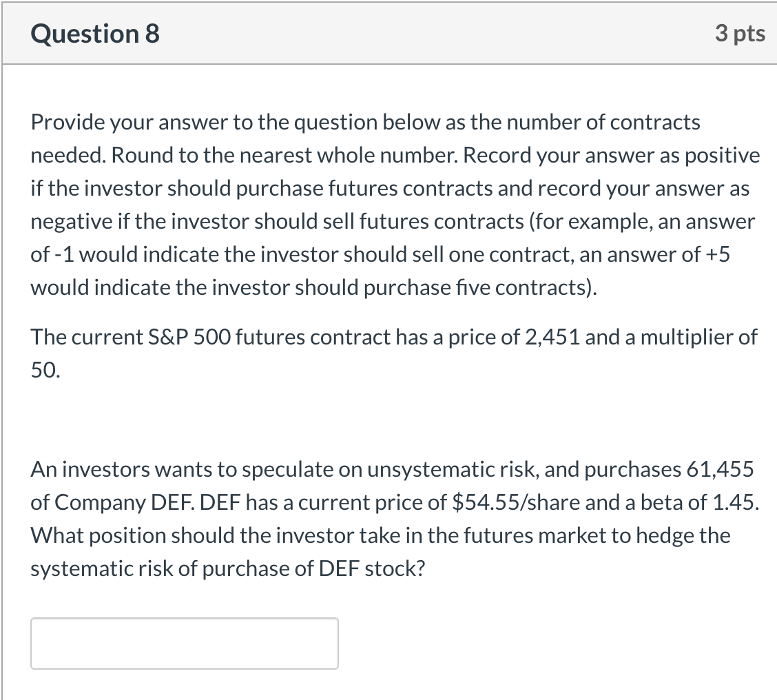
Task: Click the example answer -1 in the text
Action: (65, 254)
